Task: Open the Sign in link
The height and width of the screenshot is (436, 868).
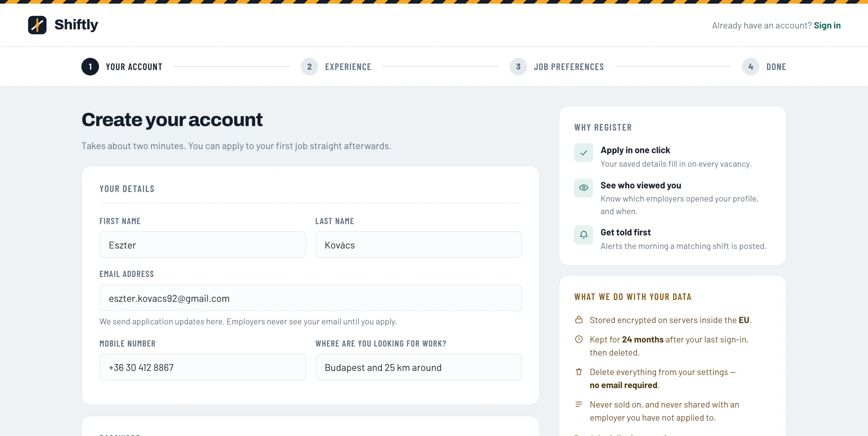Action: coord(827,25)
